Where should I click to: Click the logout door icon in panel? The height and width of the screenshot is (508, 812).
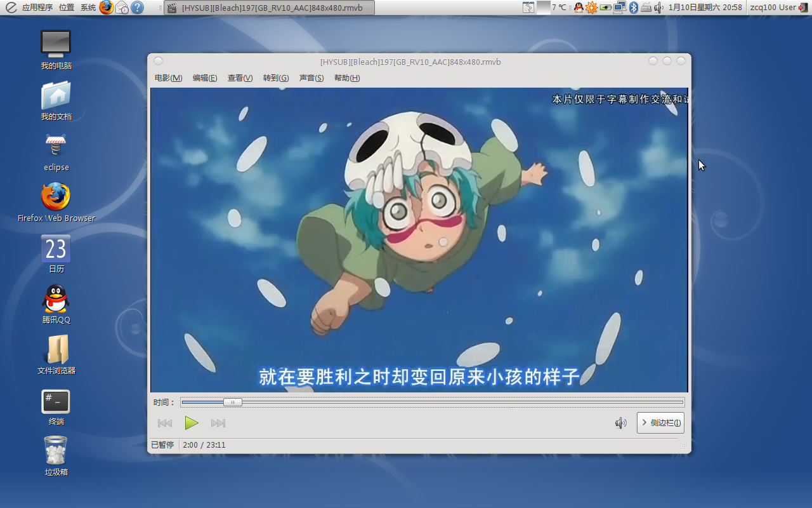(x=803, y=8)
